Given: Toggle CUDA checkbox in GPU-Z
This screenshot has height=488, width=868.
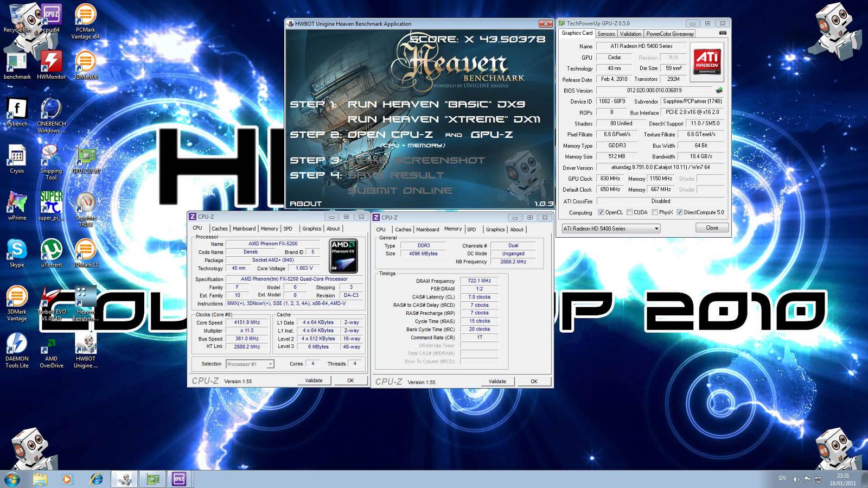Looking at the screenshot, I should click(x=629, y=212).
